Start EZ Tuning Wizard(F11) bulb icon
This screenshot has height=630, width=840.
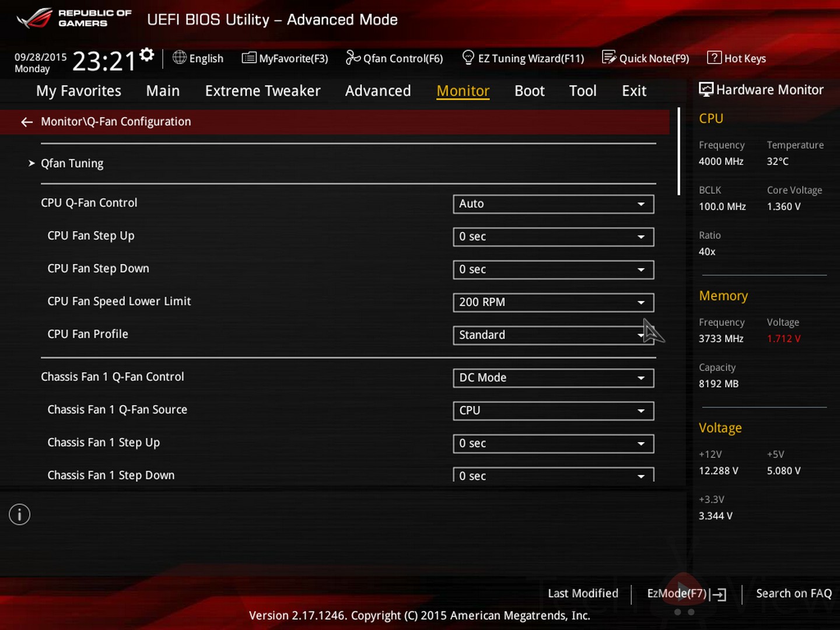(468, 57)
